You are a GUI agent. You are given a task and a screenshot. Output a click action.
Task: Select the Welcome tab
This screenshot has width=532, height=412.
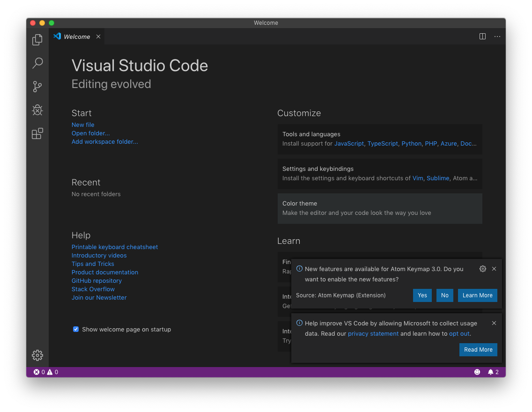click(77, 37)
